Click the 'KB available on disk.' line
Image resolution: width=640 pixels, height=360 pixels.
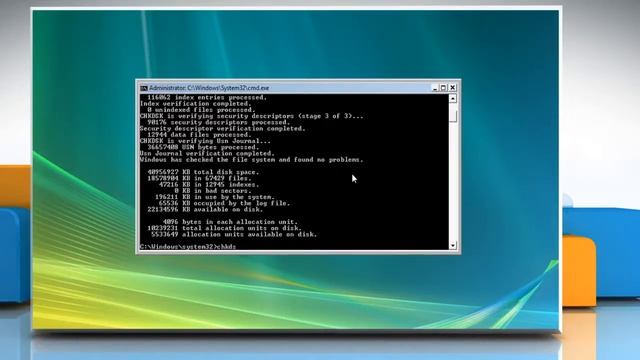[x=205, y=209]
